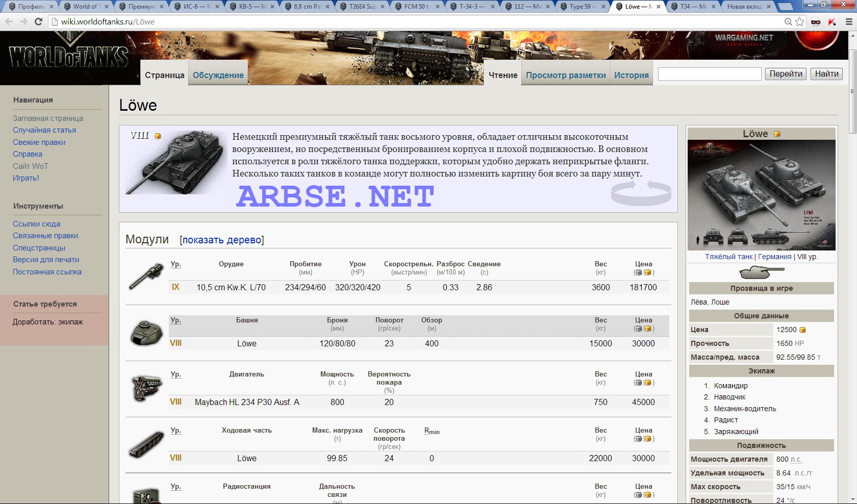Click the Maybach HL 234 P30 Ausf. A engine name
857x504 pixels.
[247, 402]
